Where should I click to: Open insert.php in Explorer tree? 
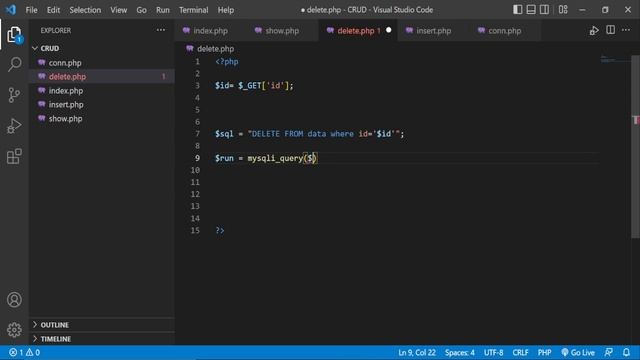(66, 104)
